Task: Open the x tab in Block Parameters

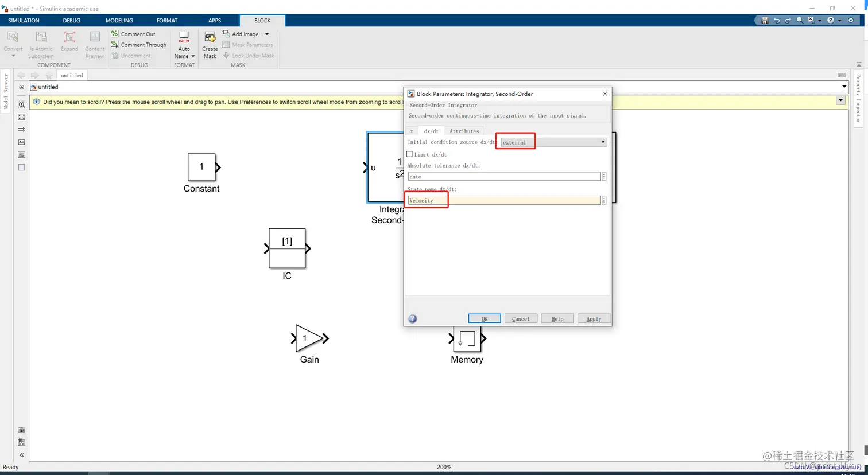Action: click(412, 131)
